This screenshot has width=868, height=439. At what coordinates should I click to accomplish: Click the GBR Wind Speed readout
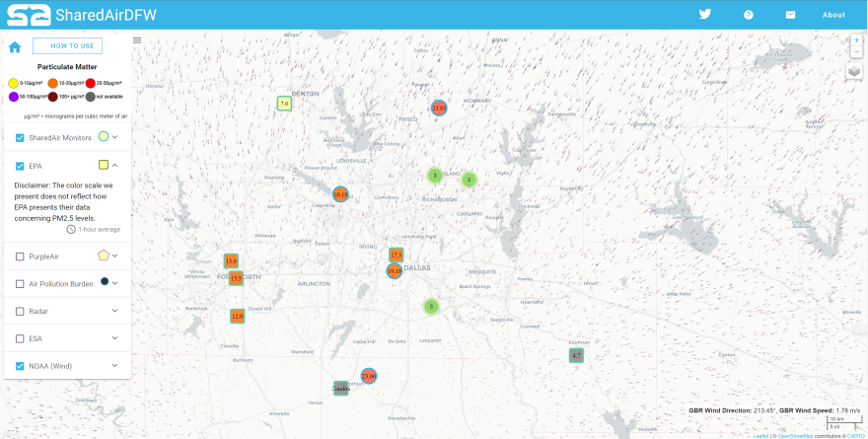820,410
